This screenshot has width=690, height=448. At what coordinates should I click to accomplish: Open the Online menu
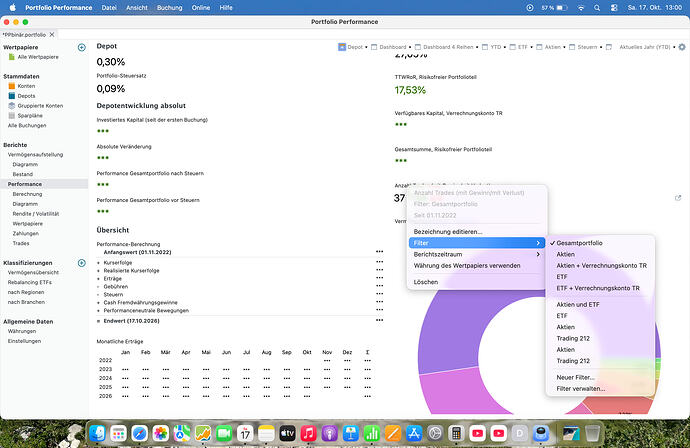(x=201, y=7)
